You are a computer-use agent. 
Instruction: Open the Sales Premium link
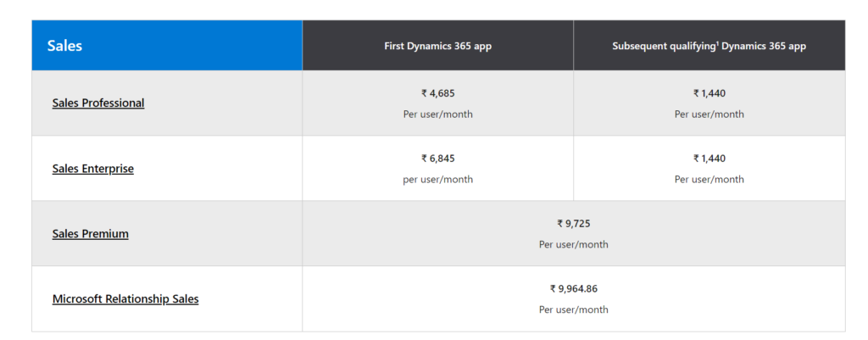tap(91, 233)
